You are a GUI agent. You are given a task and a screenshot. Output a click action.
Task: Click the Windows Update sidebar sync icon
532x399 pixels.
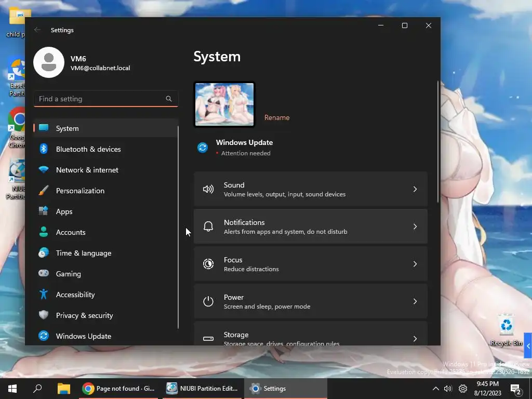click(x=44, y=336)
